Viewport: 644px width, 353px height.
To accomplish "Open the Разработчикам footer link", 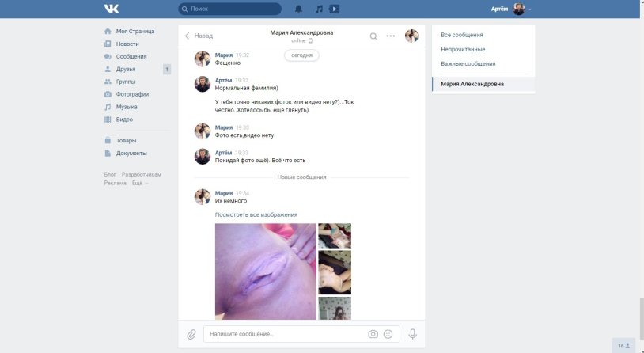I will pyautogui.click(x=142, y=174).
